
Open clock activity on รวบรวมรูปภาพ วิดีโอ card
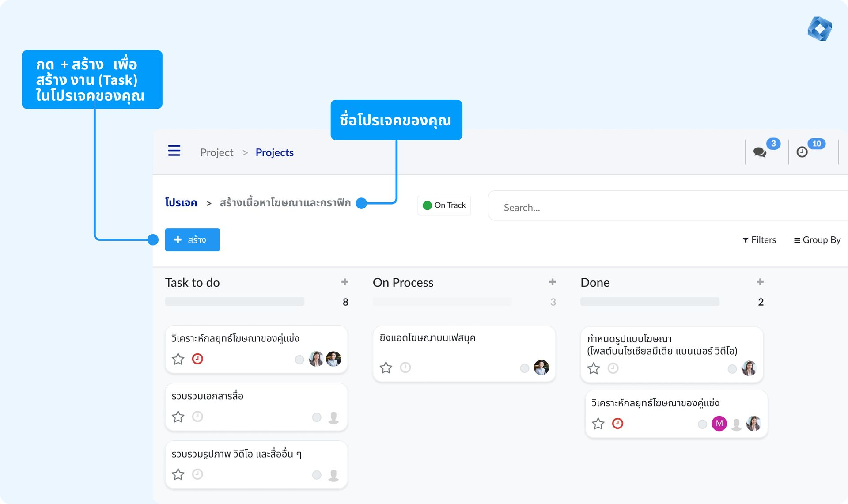click(197, 474)
